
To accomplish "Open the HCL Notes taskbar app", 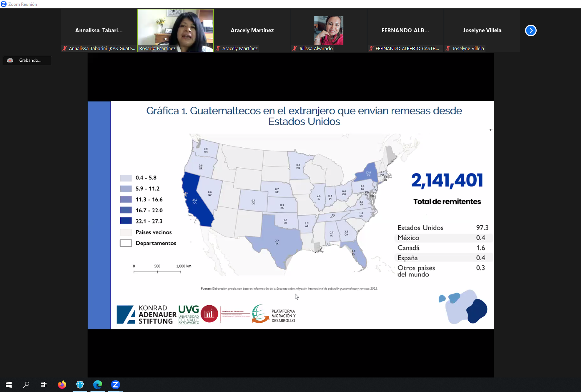I will [x=80, y=385].
